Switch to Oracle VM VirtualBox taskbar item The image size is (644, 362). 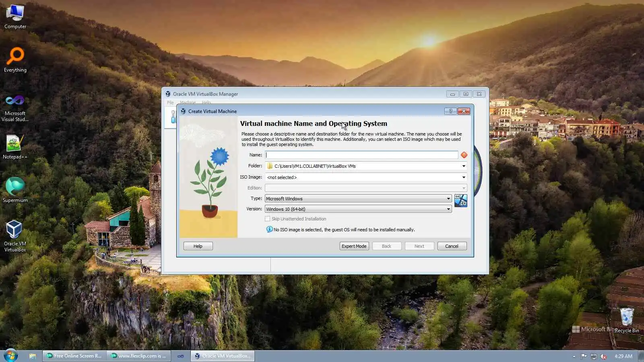[x=223, y=356]
